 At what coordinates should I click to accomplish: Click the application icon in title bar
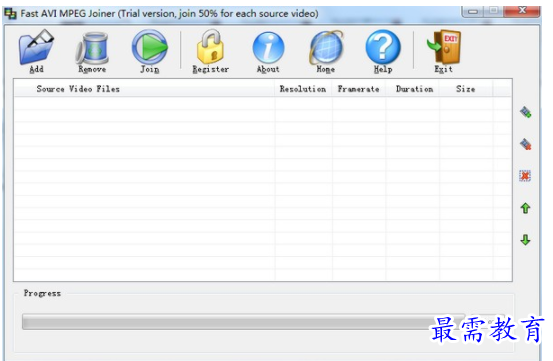pyautogui.click(x=10, y=14)
